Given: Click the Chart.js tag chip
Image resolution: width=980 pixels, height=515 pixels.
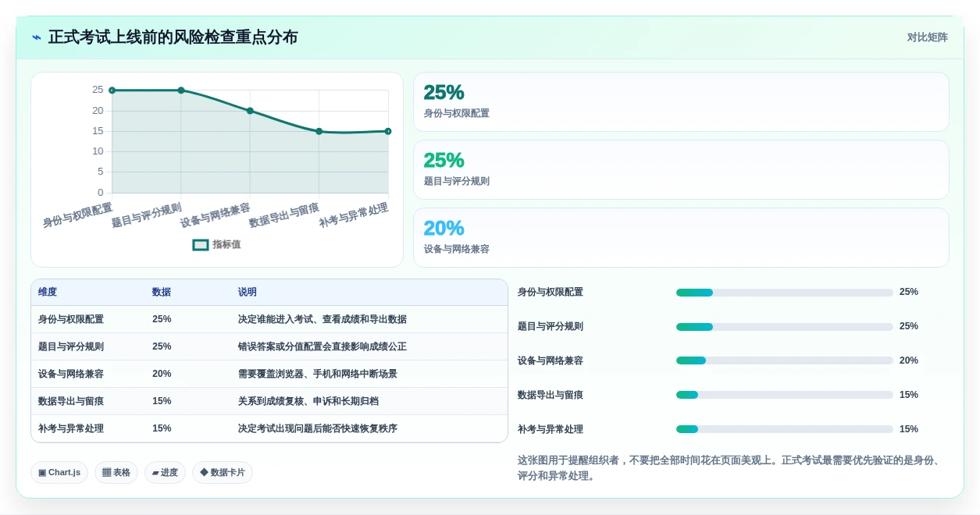Looking at the screenshot, I should pyautogui.click(x=59, y=472).
